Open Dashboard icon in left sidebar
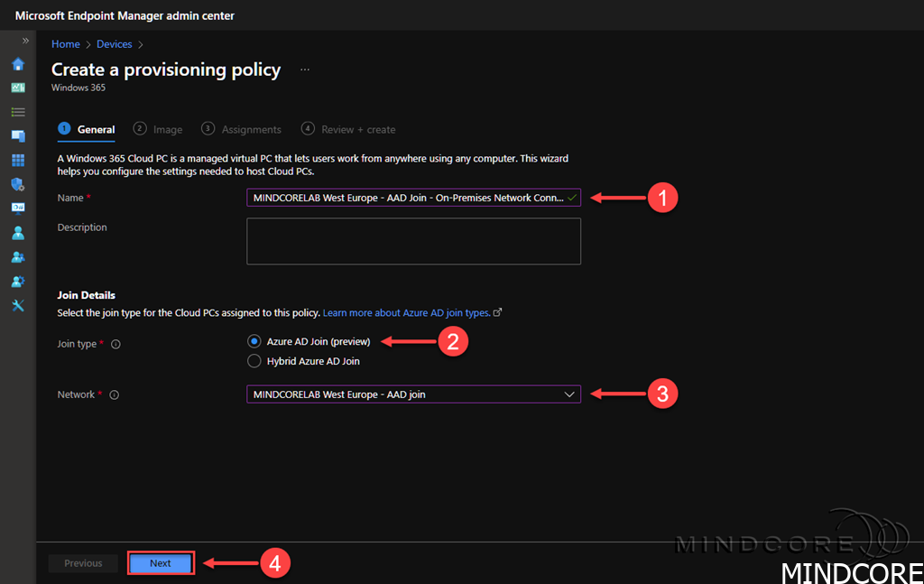 17,88
